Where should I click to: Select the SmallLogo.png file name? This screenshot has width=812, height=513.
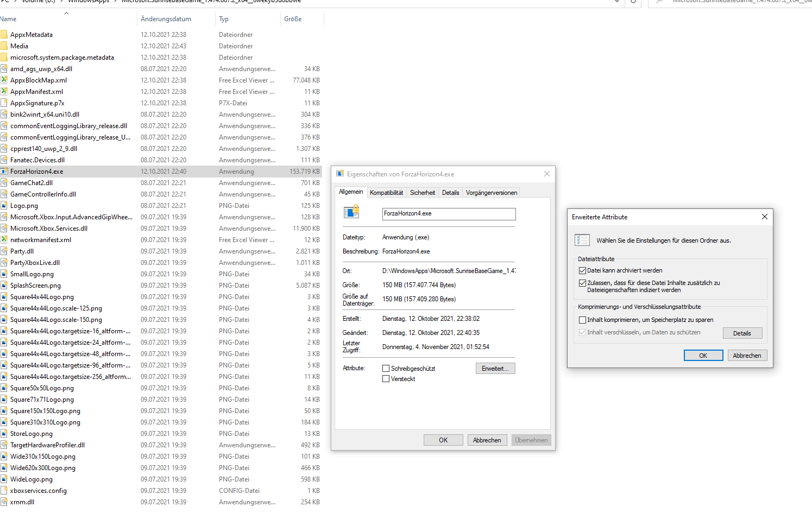click(32, 274)
